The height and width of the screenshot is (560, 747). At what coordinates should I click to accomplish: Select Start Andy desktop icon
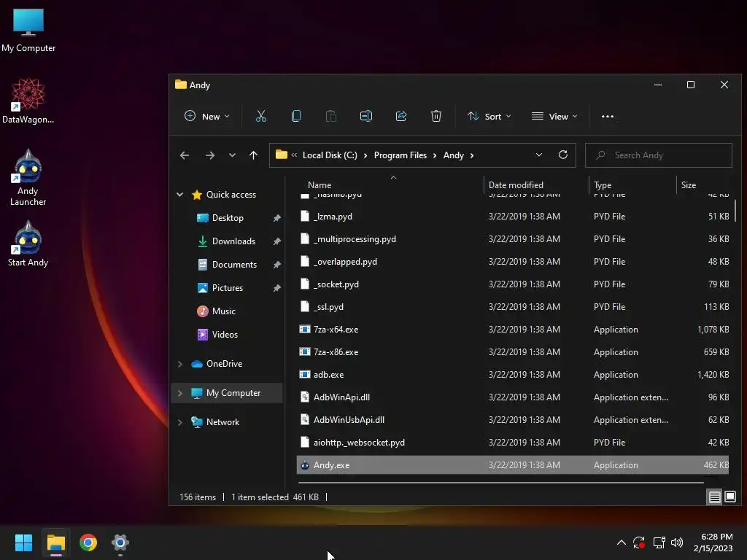pyautogui.click(x=28, y=244)
